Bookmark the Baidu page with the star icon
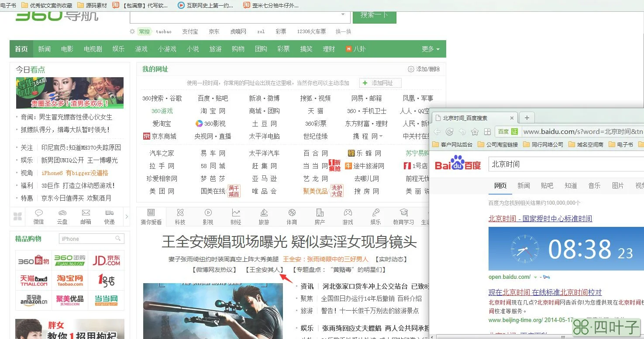644x339 pixels. click(x=475, y=131)
